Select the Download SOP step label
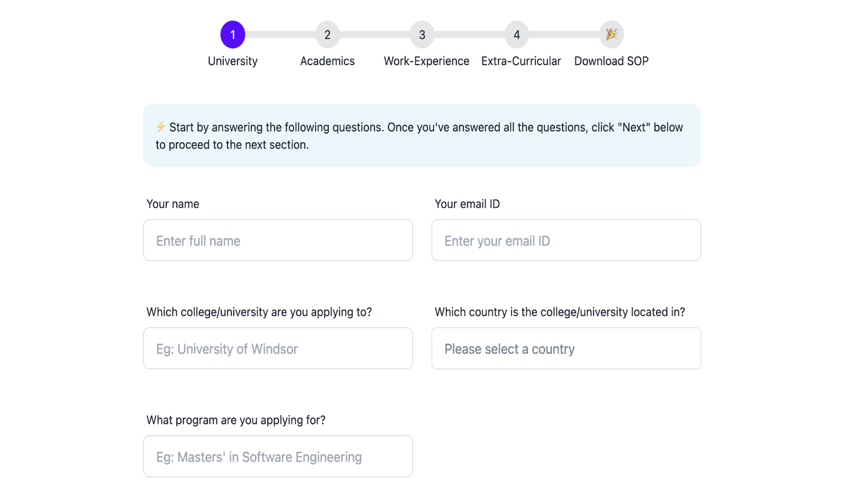The height and width of the screenshot is (488, 868). pos(611,61)
